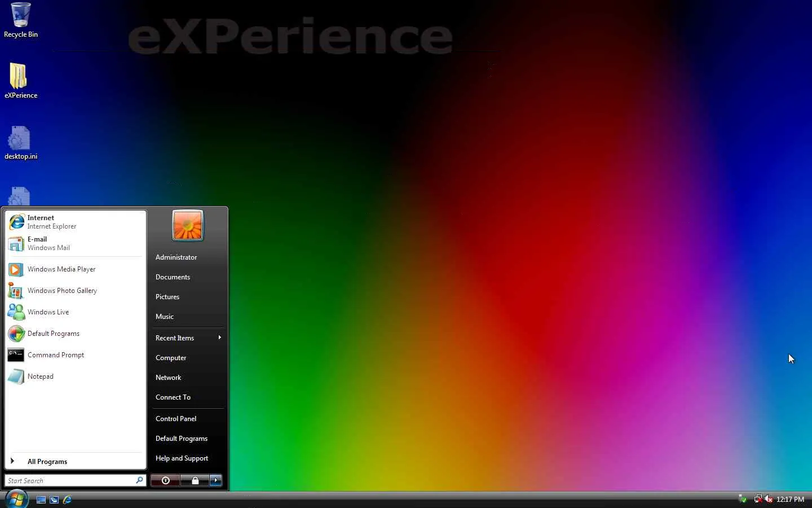Launch Internet Explorer from the taskbar quick launch
Image resolution: width=812 pixels, height=508 pixels.
tap(67, 500)
